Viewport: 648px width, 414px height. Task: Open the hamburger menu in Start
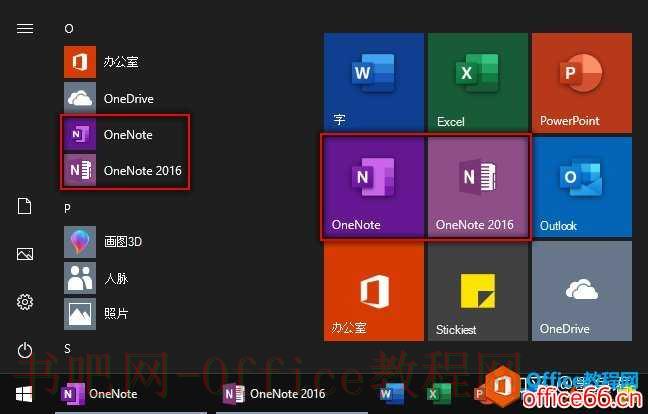(x=25, y=29)
